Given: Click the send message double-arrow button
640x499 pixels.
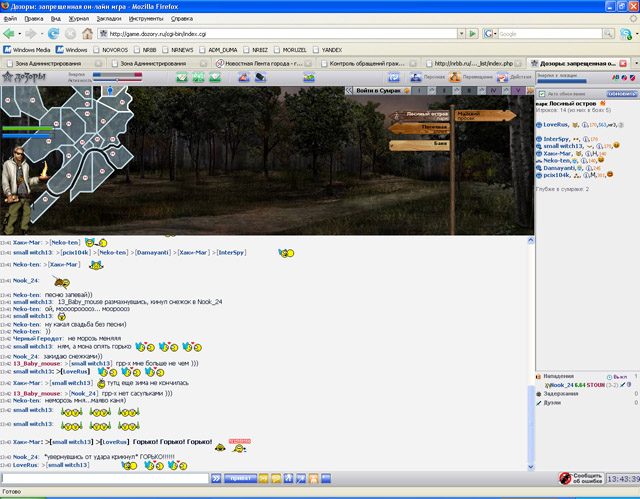Looking at the screenshot, I should [x=216, y=478].
